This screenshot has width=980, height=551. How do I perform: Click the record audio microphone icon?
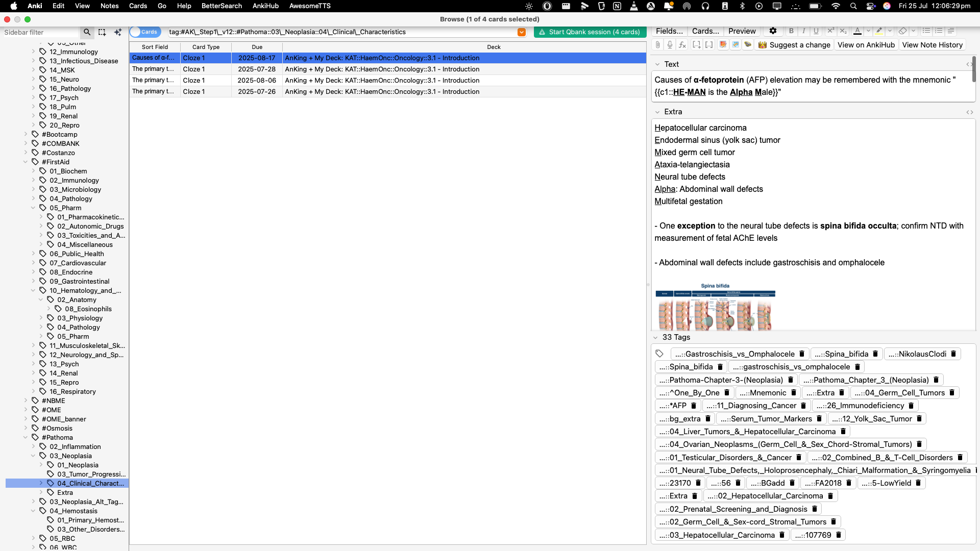(x=670, y=45)
